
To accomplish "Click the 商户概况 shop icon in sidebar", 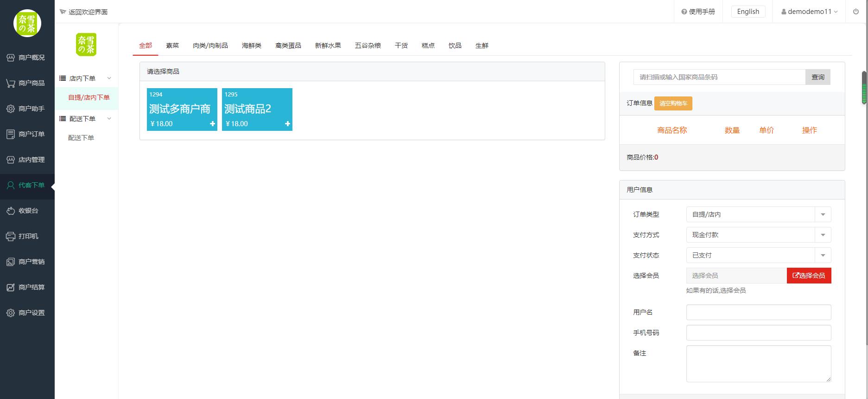I will [x=10, y=58].
